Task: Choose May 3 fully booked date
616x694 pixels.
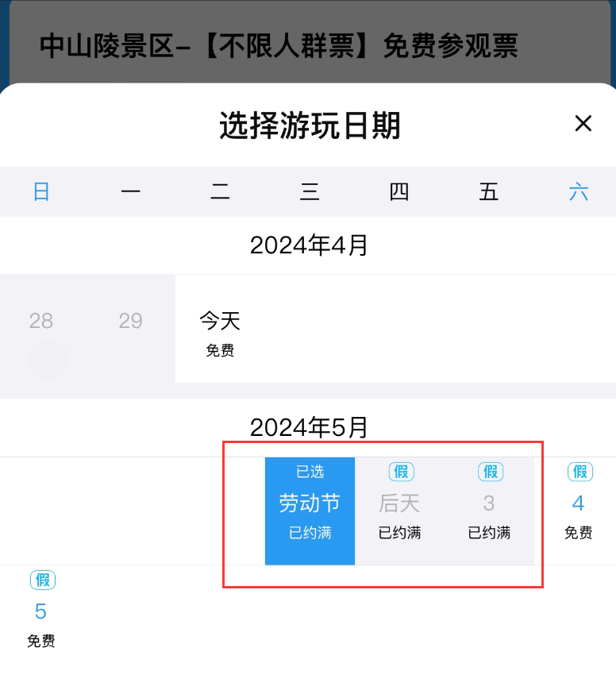Action: (x=490, y=511)
